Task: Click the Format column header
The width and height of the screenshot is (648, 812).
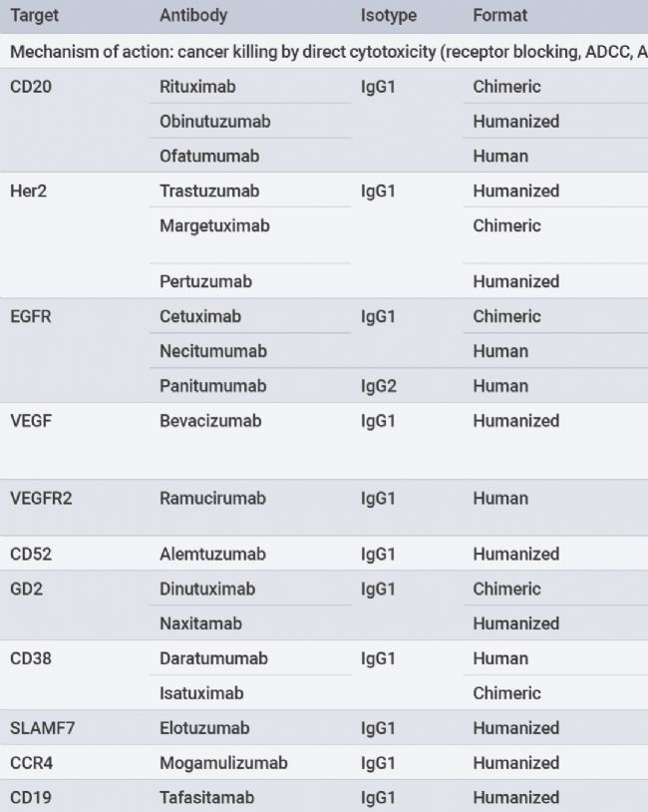Action: 500,16
